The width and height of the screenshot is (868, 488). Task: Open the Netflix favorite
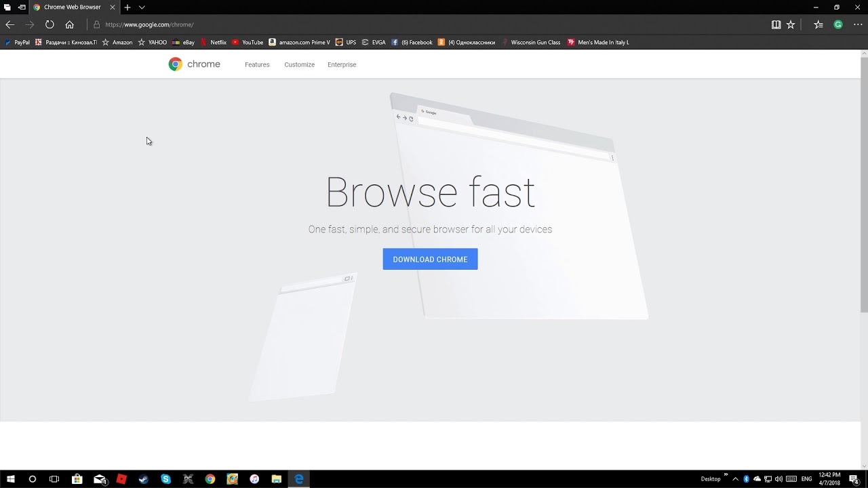pyautogui.click(x=213, y=42)
